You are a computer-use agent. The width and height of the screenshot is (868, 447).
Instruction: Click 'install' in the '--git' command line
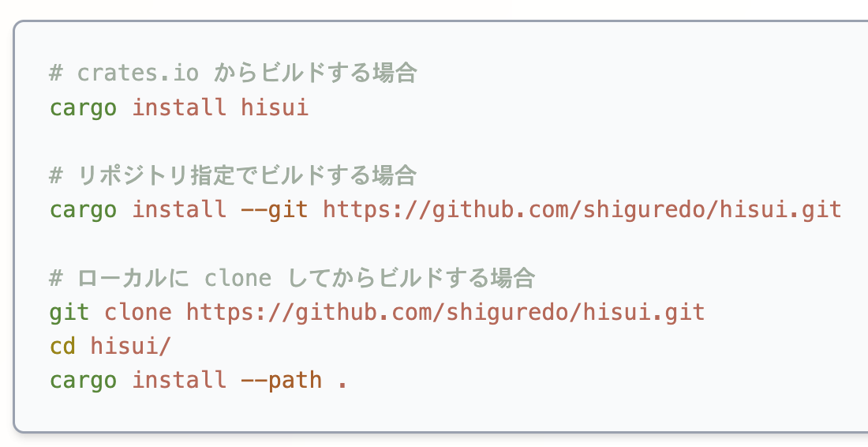(178, 209)
